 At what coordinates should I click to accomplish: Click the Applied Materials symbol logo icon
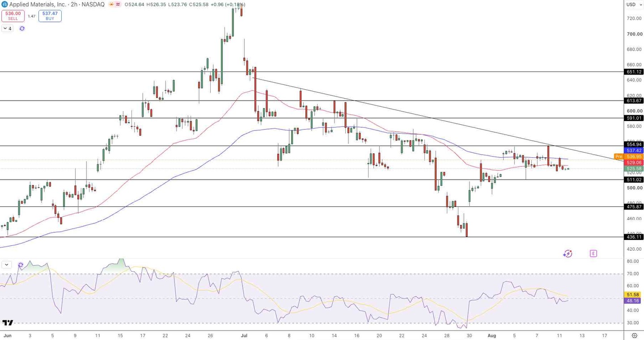point(4,4)
